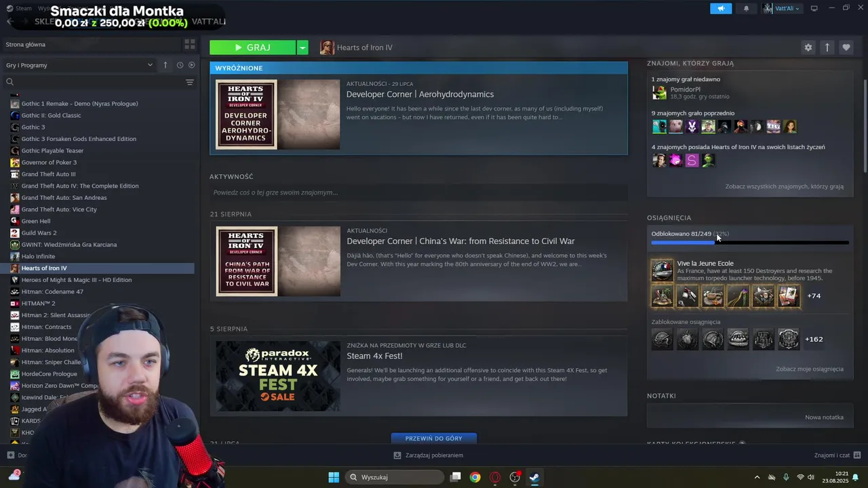Click Nowa notatka to add note
This screenshot has width=868, height=488.
pyautogui.click(x=824, y=418)
